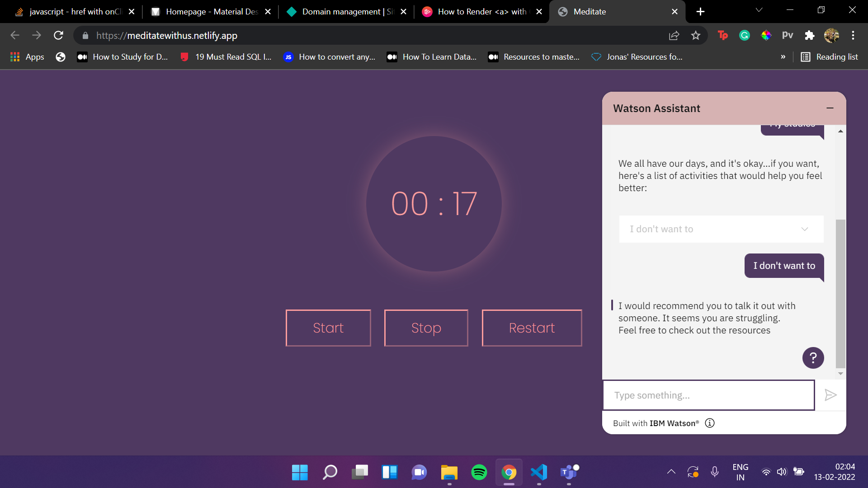The image size is (868, 488).
Task: Open Grammarly extension icon
Action: tap(744, 35)
